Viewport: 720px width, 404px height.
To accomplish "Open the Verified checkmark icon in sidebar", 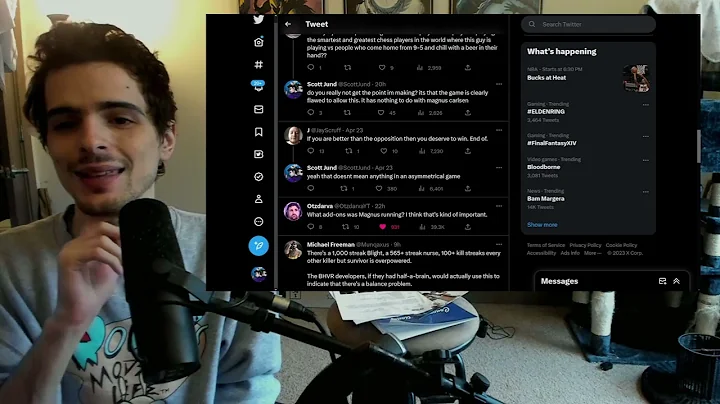I will click(x=259, y=177).
